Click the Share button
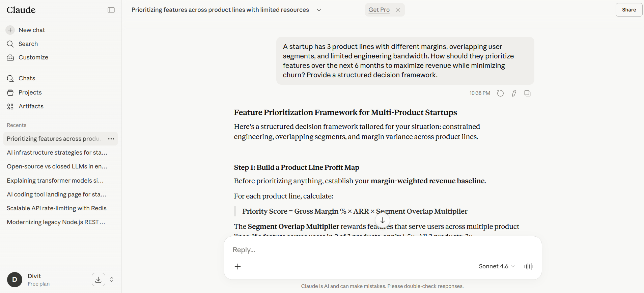 [x=629, y=10]
